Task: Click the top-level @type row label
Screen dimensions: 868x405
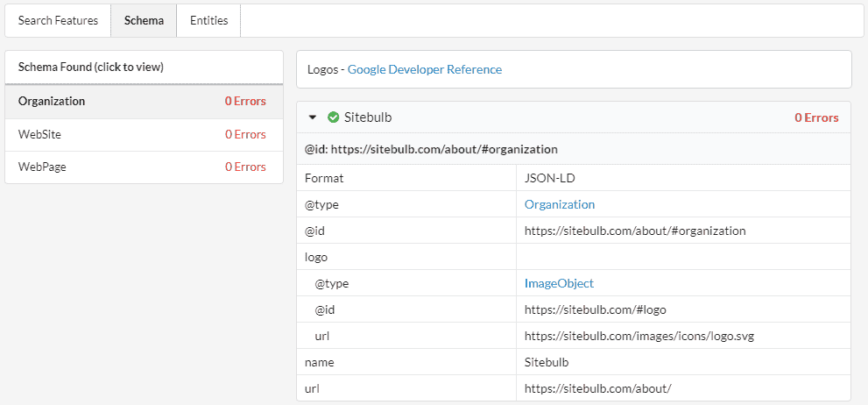Action: pyautogui.click(x=321, y=204)
